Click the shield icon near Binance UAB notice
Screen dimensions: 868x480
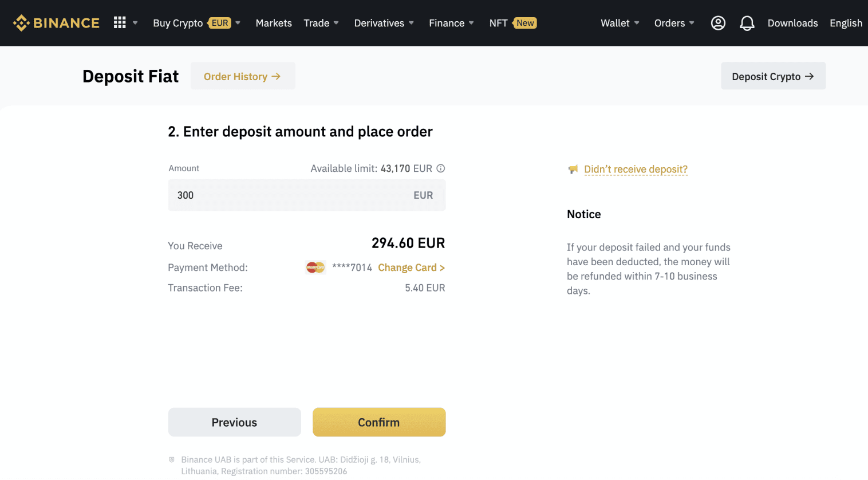(171, 459)
